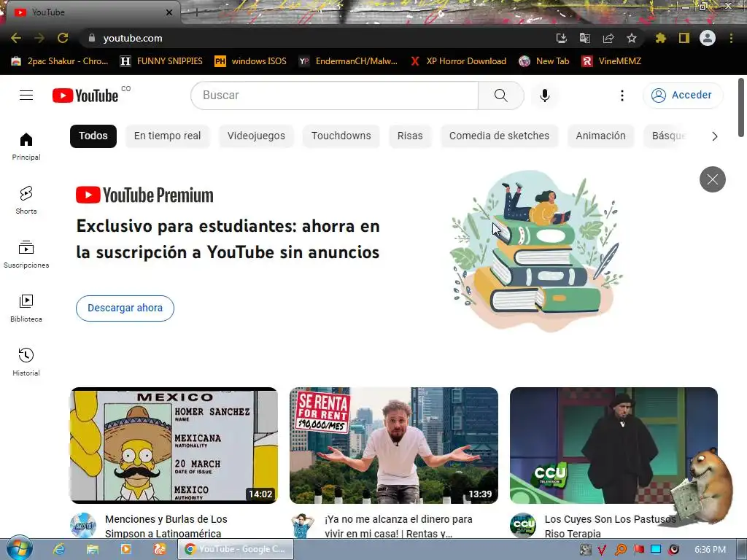Image resolution: width=747 pixels, height=560 pixels.
Task: Open the New Tab bookmark
Action: pos(544,61)
